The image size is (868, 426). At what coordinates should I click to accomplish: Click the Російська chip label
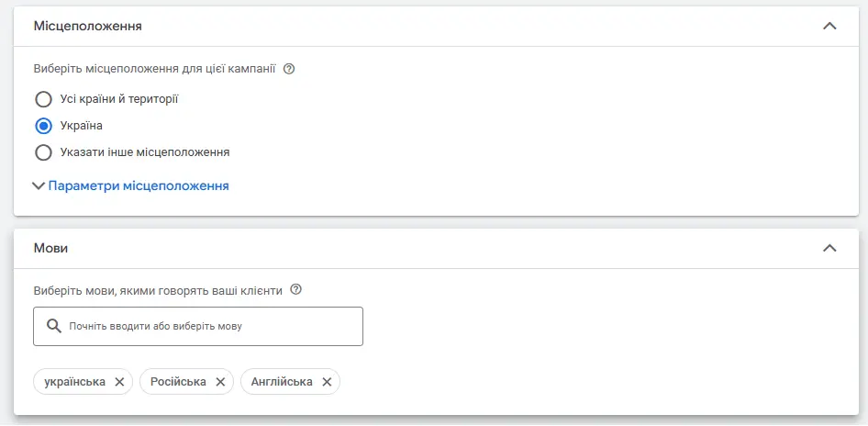(178, 382)
